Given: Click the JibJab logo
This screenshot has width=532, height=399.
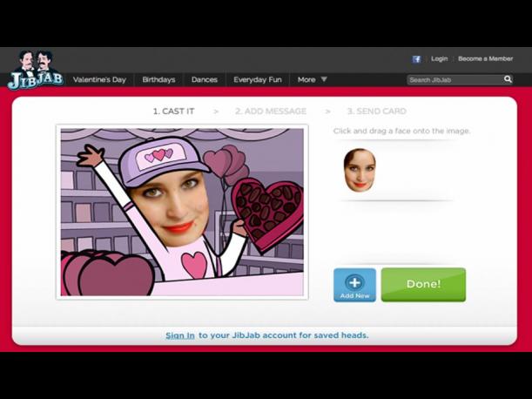Looking at the screenshot, I should click(35, 71).
